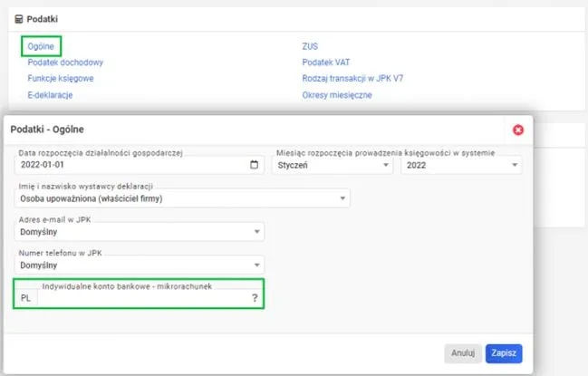The image size is (588, 376).
Task: Click the Podatki - Ogólne dialog title
Action: tap(47, 130)
